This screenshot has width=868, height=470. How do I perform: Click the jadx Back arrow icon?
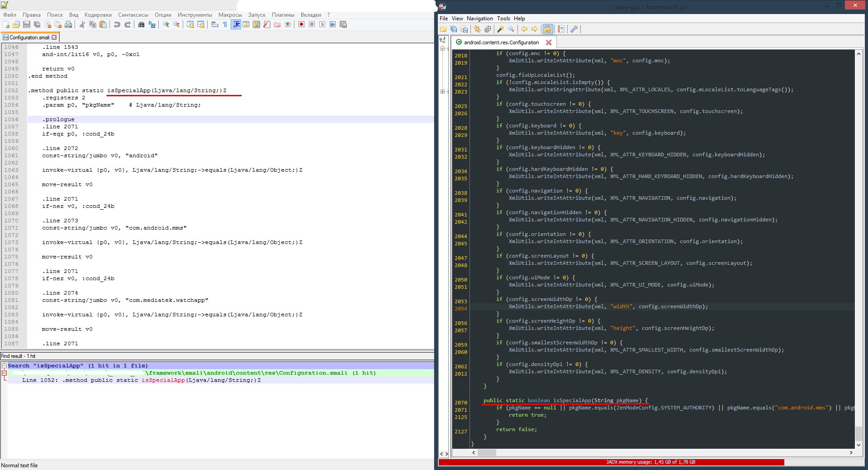(524, 29)
